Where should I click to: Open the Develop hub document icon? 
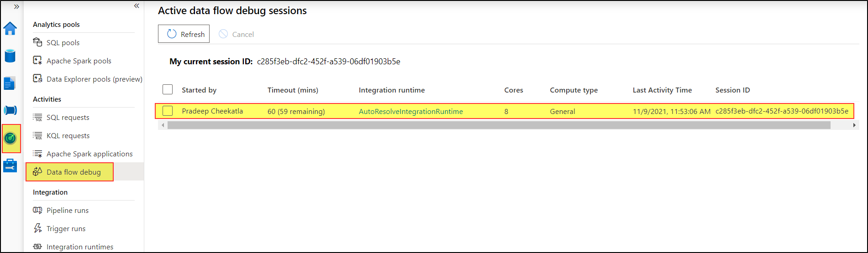[10, 83]
